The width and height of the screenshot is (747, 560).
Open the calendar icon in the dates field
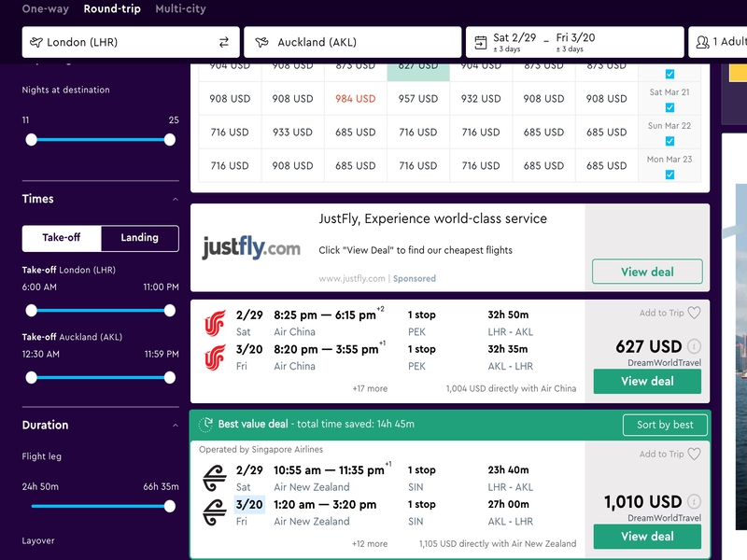(x=481, y=43)
